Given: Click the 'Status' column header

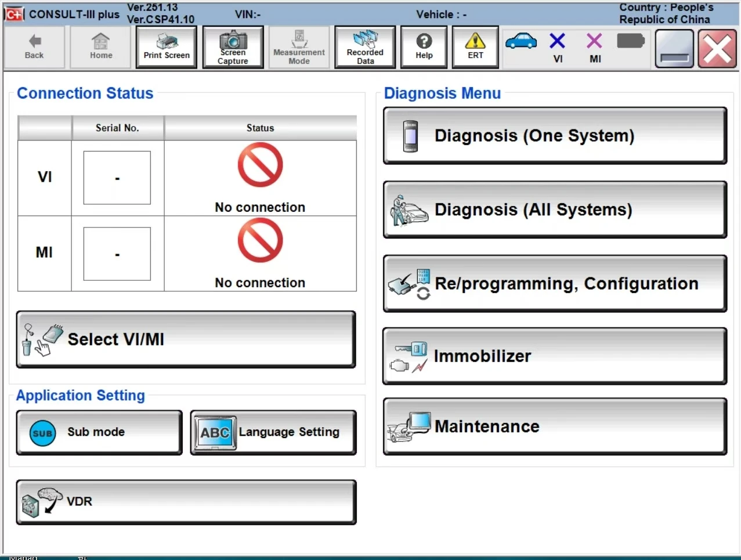Looking at the screenshot, I should tap(260, 128).
